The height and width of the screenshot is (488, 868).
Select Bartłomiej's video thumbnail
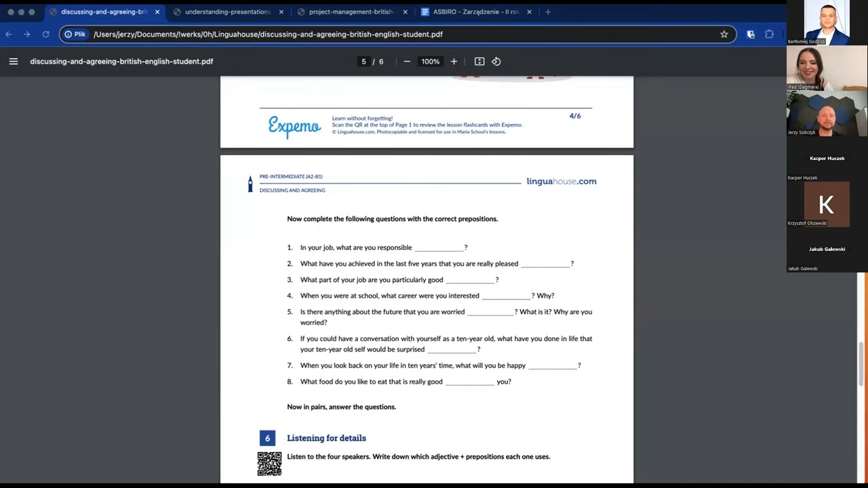click(x=827, y=22)
